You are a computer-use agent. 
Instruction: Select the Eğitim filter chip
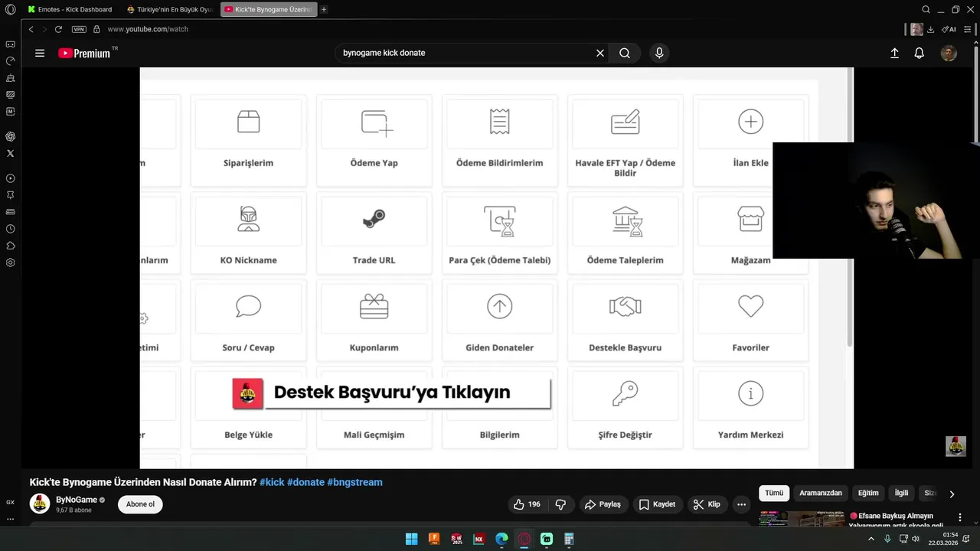[868, 493]
